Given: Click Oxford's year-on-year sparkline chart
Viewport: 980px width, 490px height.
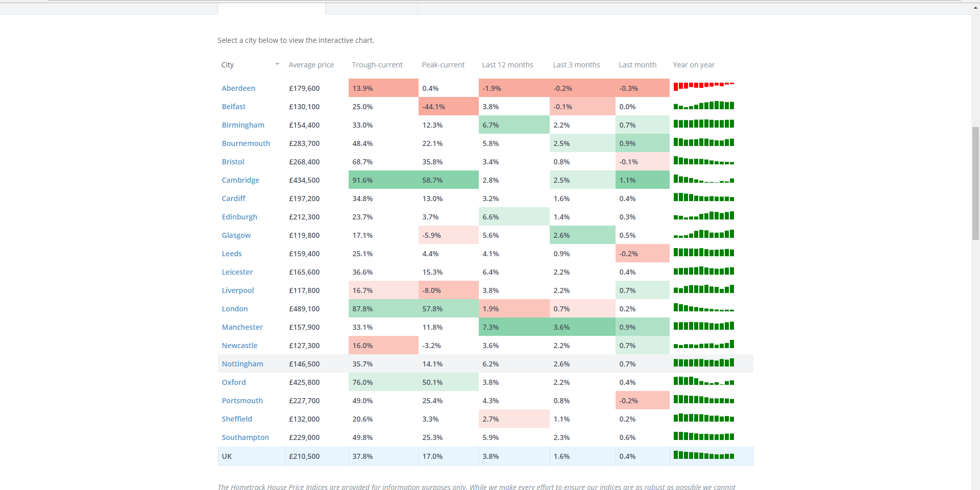Looking at the screenshot, I should coord(703,381).
